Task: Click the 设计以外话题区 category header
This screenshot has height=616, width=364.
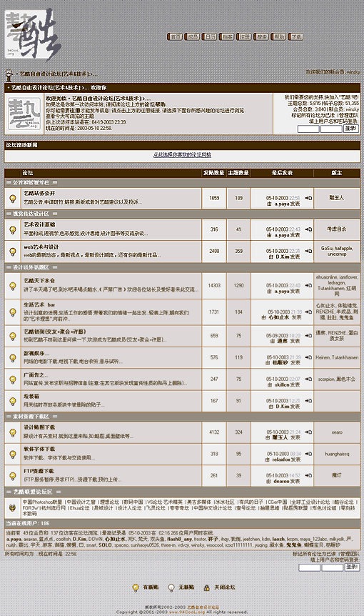Action: click(x=31, y=267)
